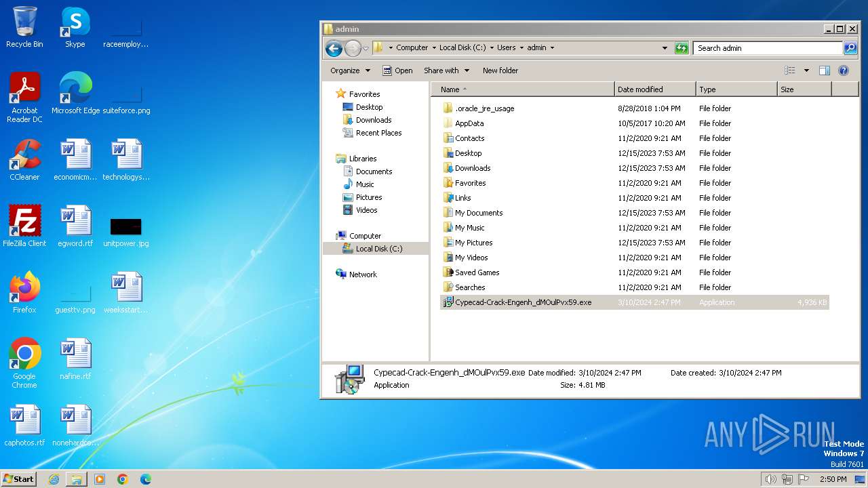Open the Firefox desktop shortcut
Screen dimensions: 868x488
[24, 293]
